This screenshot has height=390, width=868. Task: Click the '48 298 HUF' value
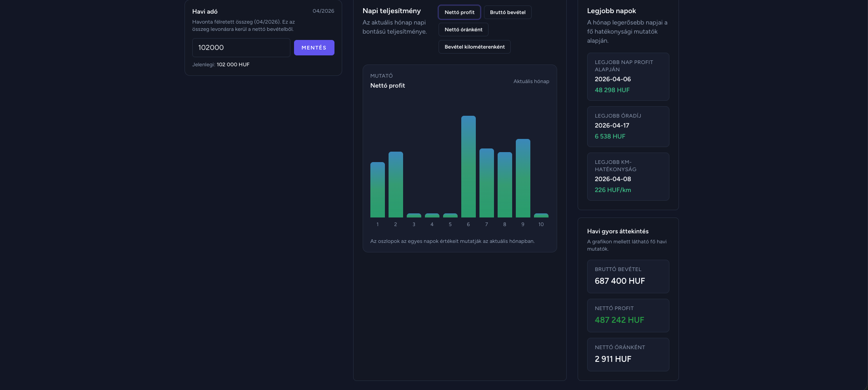[612, 90]
